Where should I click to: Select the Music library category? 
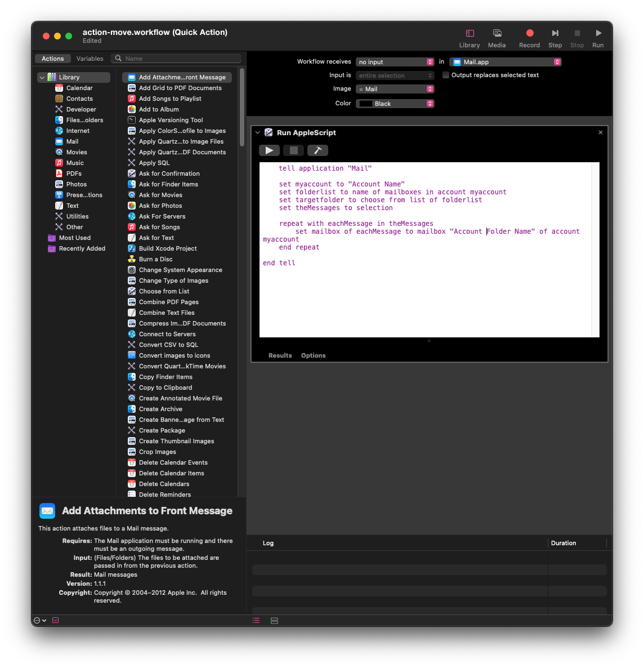(69, 163)
